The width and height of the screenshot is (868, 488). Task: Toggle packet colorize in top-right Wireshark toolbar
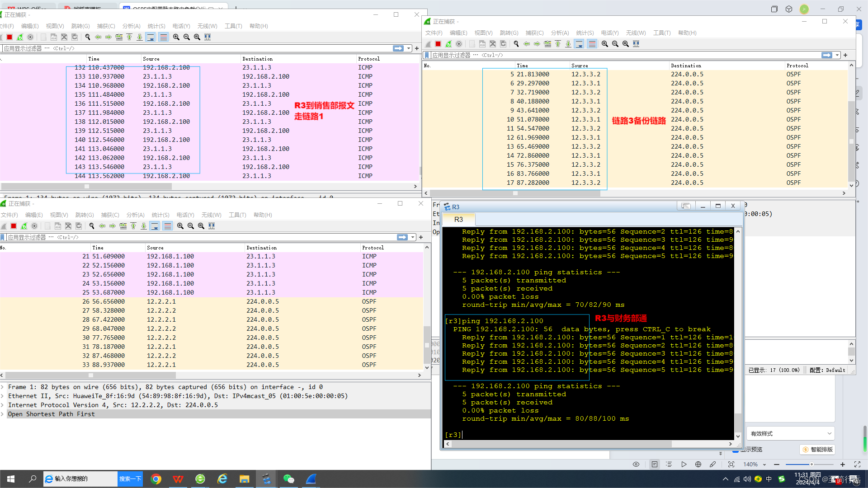592,44
